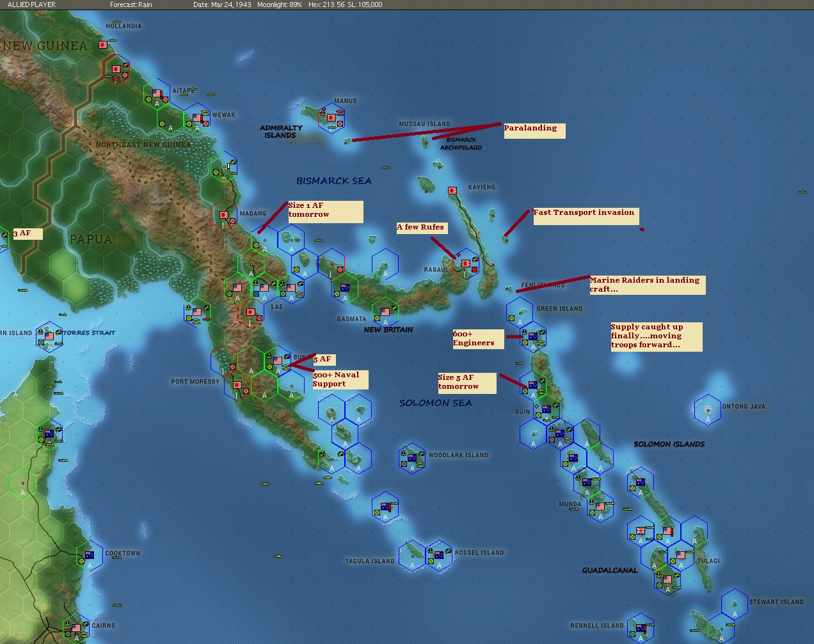Click the MUSSAU ISLAND map label
This screenshot has height=644, width=814.
pos(424,123)
